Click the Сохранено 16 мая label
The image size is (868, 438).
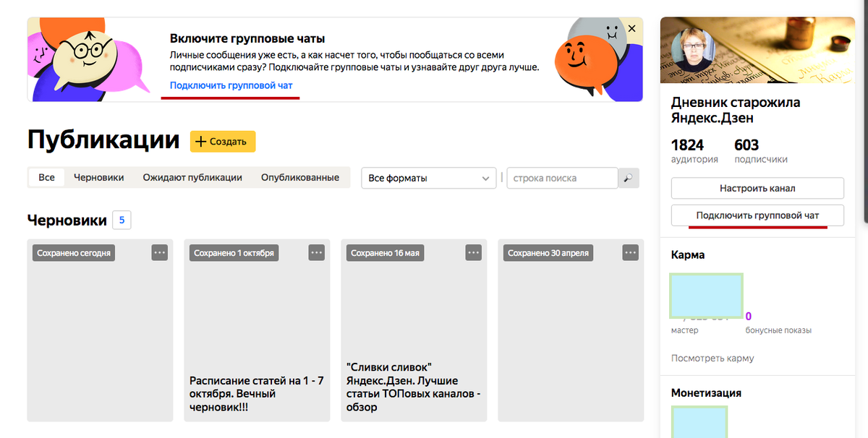coord(385,253)
